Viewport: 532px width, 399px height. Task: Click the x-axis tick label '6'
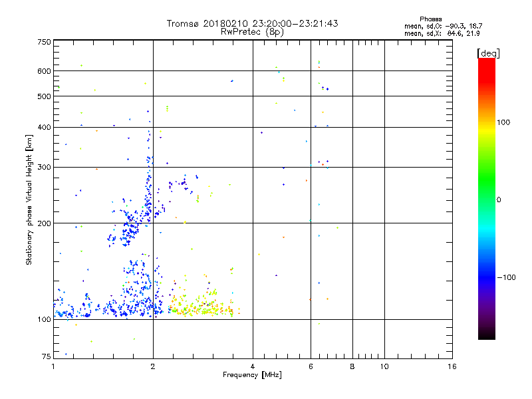click(x=311, y=366)
